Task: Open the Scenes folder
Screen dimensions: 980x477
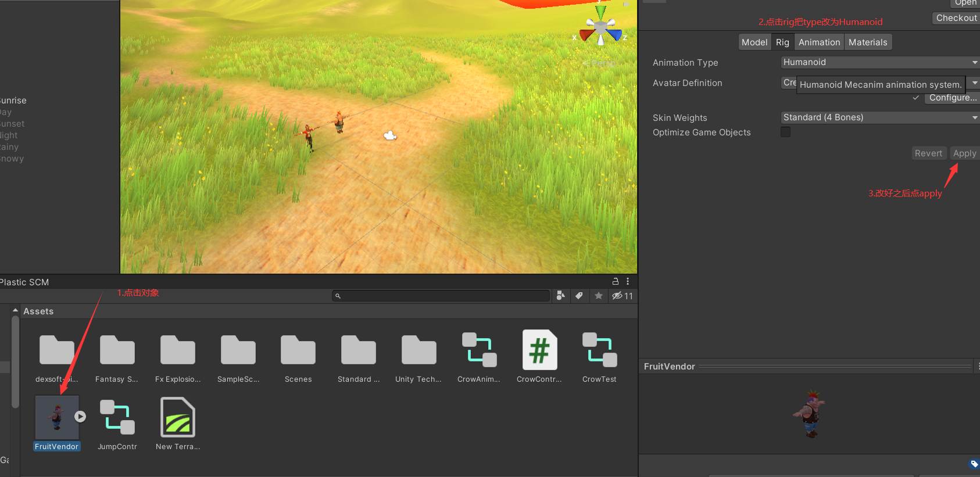Action: point(298,350)
